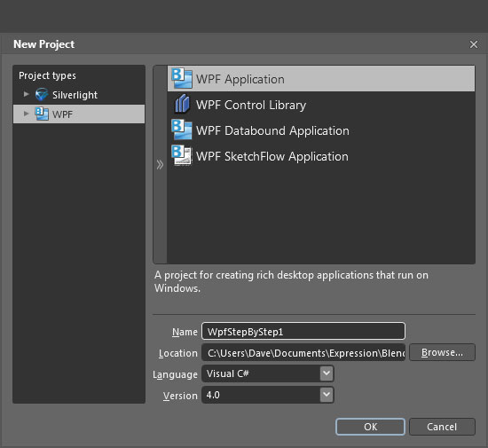Select Silverlight in project types

(75, 95)
